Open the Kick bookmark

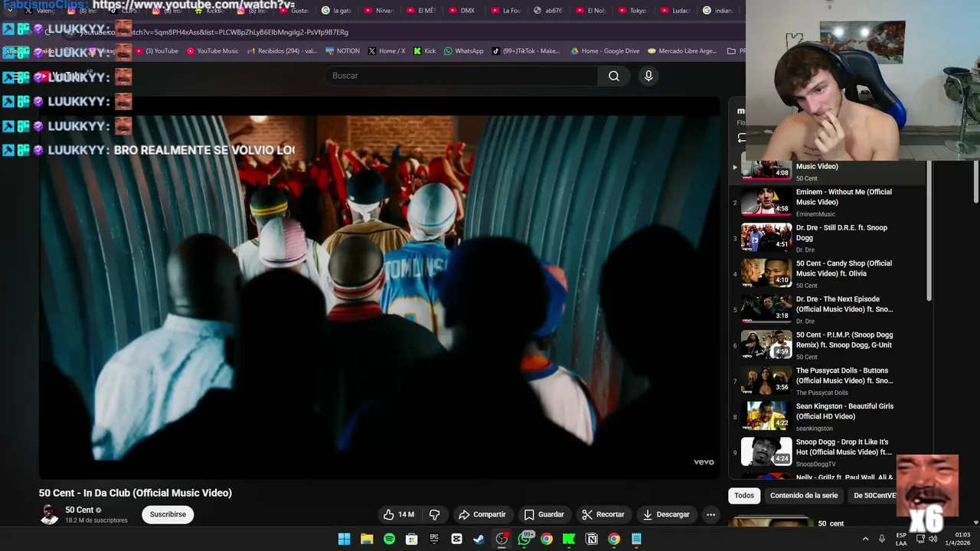425,51
